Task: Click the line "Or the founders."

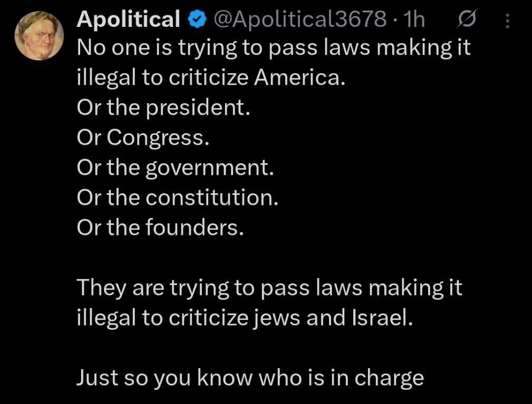Action: (161, 228)
